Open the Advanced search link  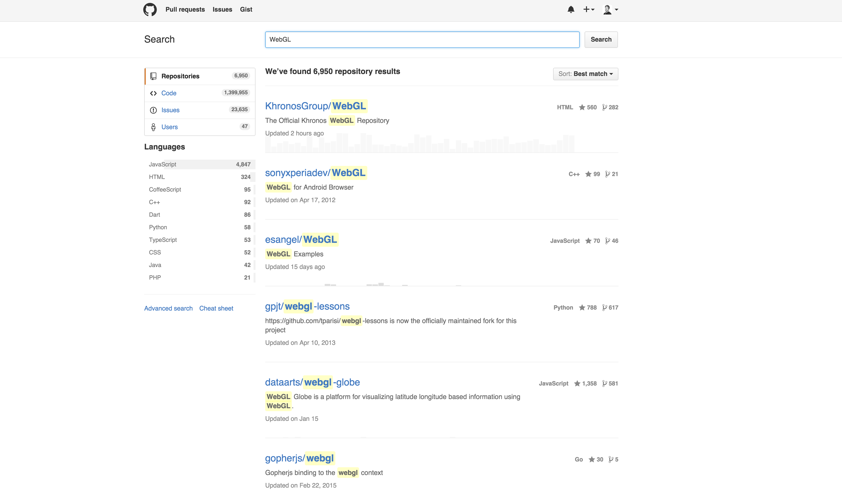coord(168,308)
